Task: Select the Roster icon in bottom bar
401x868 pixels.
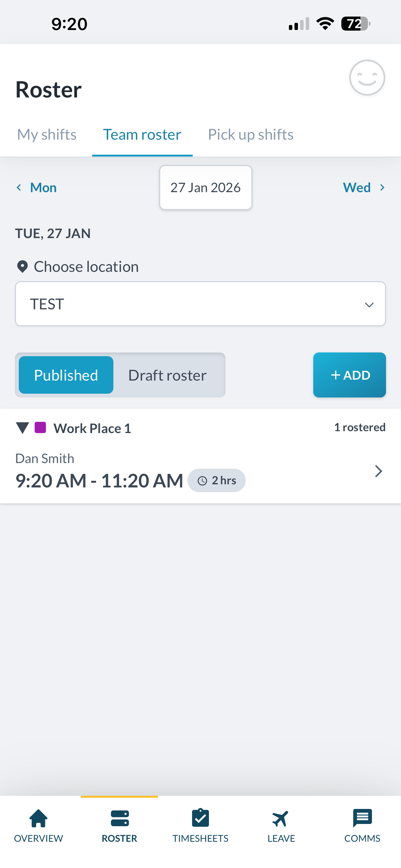Action: [x=119, y=821]
